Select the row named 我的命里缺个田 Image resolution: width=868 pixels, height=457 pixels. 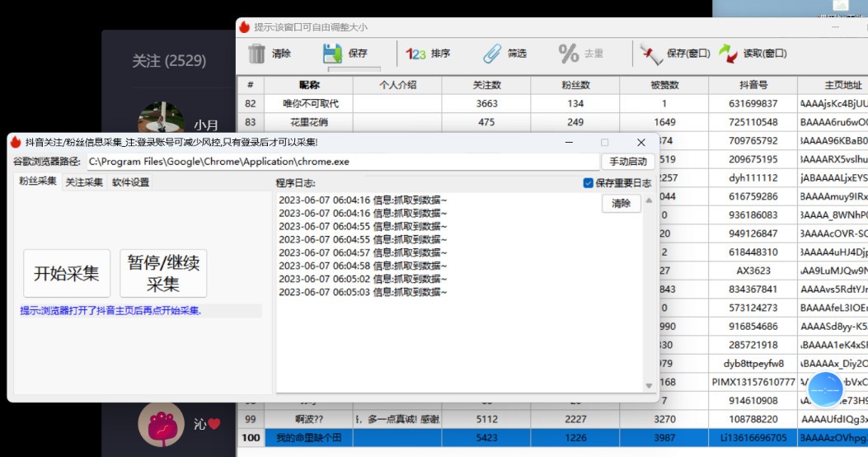(x=552, y=437)
